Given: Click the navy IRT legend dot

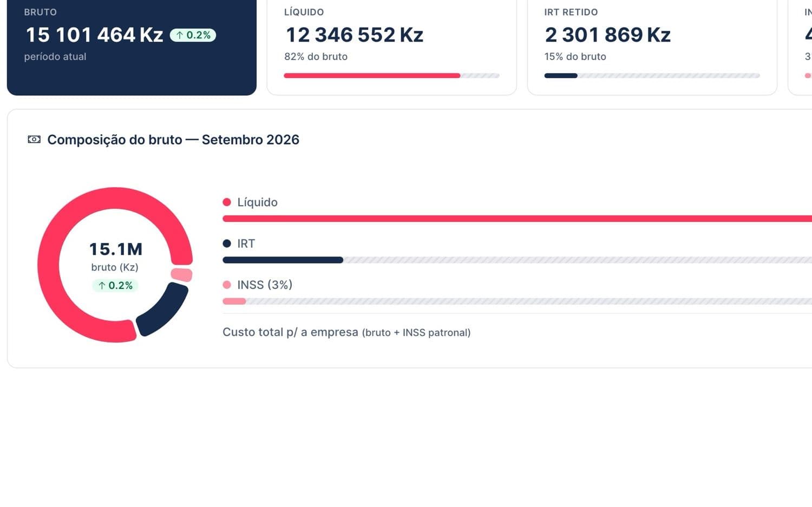Looking at the screenshot, I should pos(227,243).
